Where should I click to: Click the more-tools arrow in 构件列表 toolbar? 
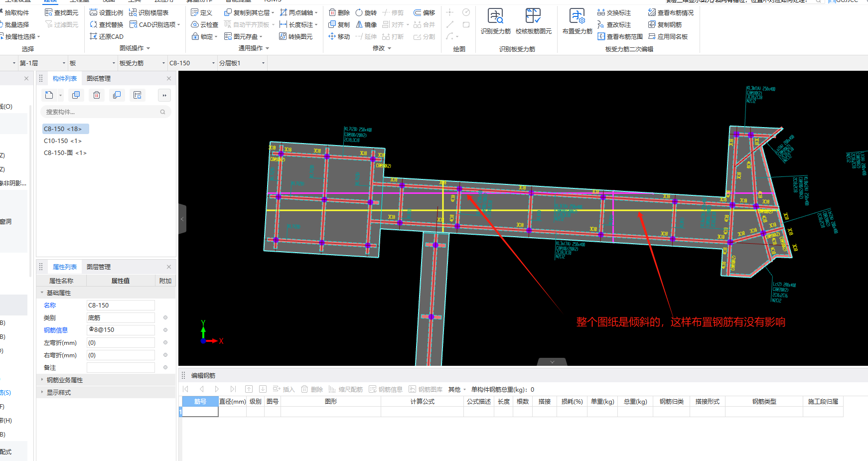[164, 95]
